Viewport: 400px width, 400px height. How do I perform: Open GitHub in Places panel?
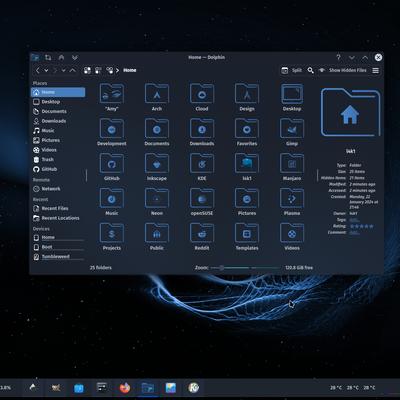58,169
